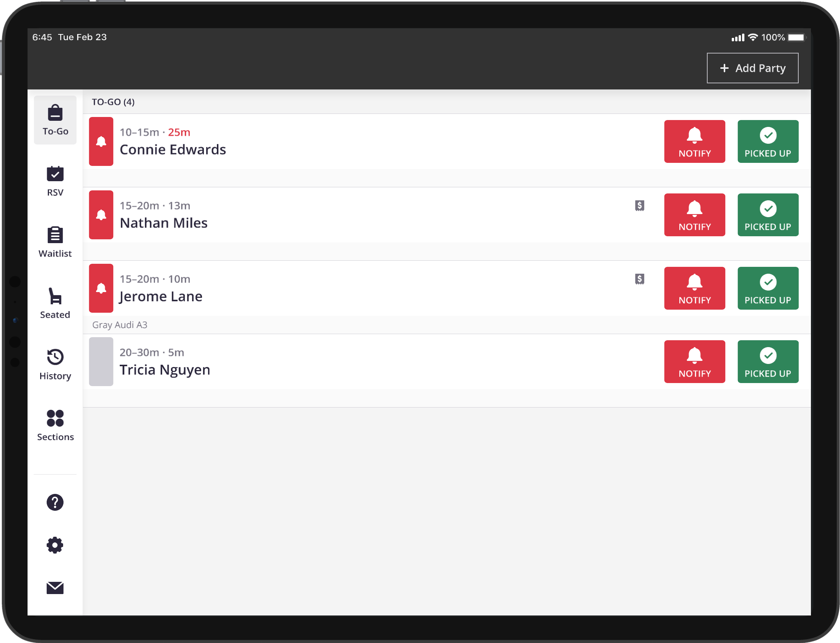The image size is (840, 643).
Task: Tap the Wi-Fi icon in status bar
Action: coord(753,37)
